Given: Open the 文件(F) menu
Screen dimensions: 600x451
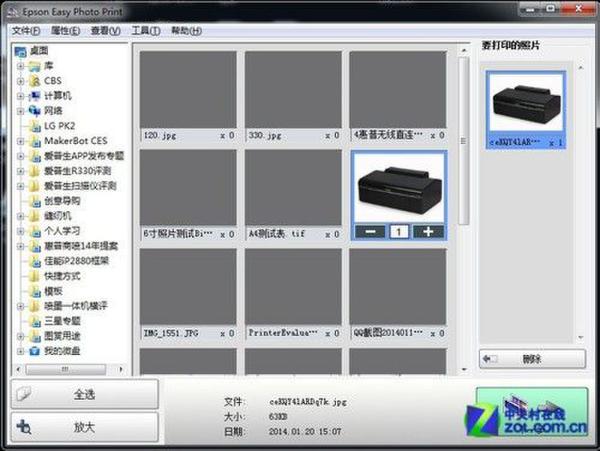Looking at the screenshot, I should pyautogui.click(x=26, y=31).
